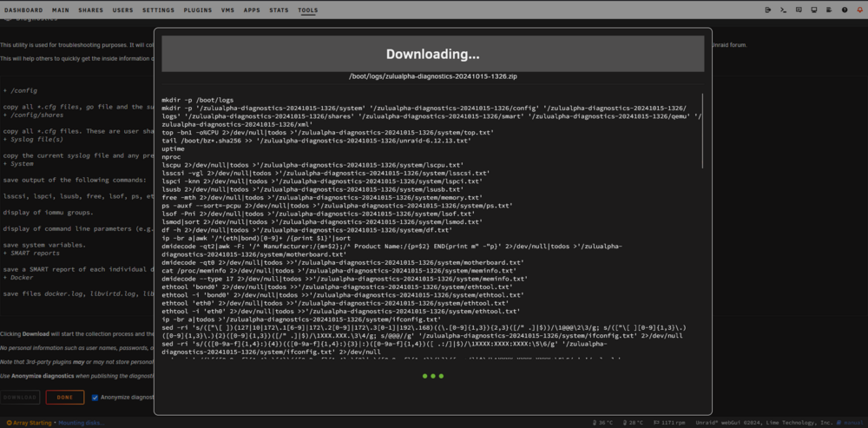Click the 'nproc' line in log
The height and width of the screenshot is (428, 868).
(x=169, y=157)
